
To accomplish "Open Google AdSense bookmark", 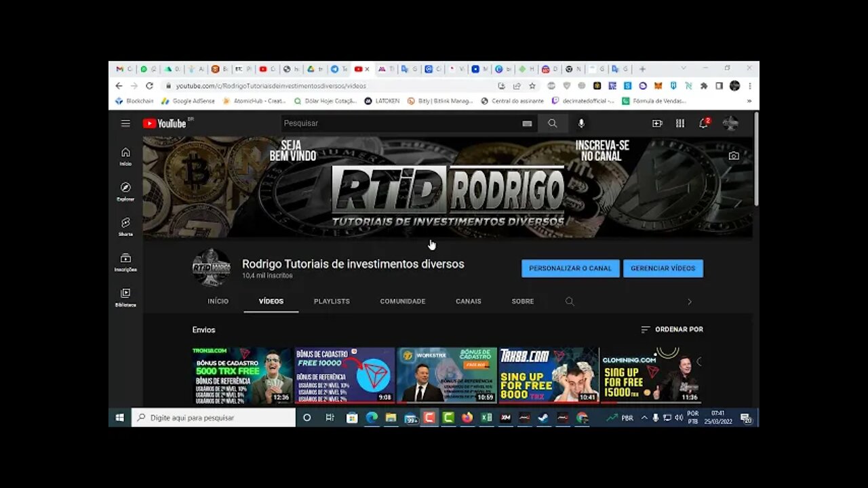I will tap(188, 101).
